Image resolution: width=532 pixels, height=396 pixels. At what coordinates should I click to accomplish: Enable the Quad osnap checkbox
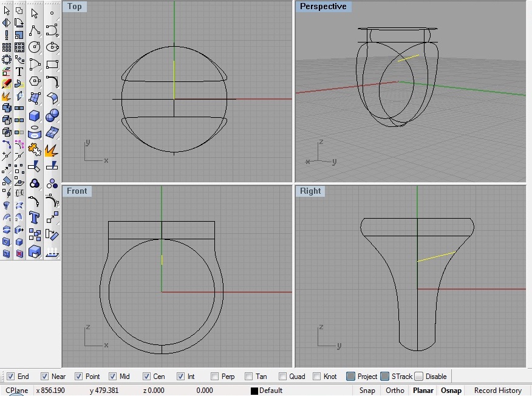pos(282,377)
